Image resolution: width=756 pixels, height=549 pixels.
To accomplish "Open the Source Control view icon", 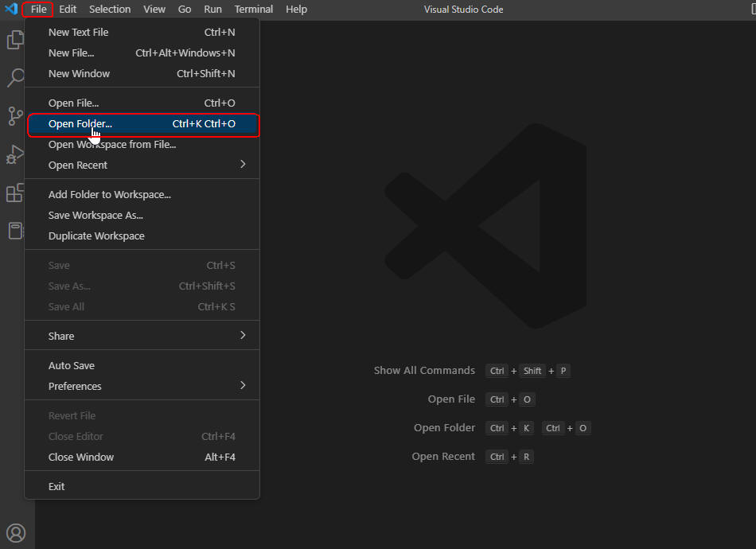I will click(x=15, y=116).
